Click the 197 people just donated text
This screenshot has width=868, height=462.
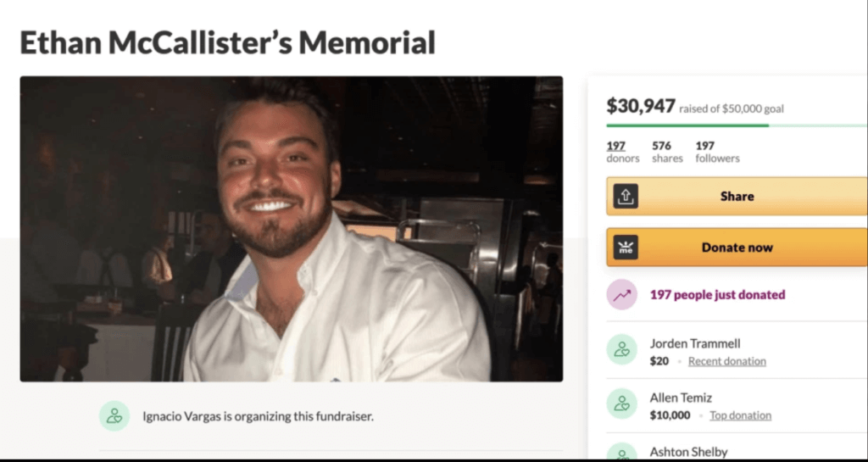(x=717, y=294)
